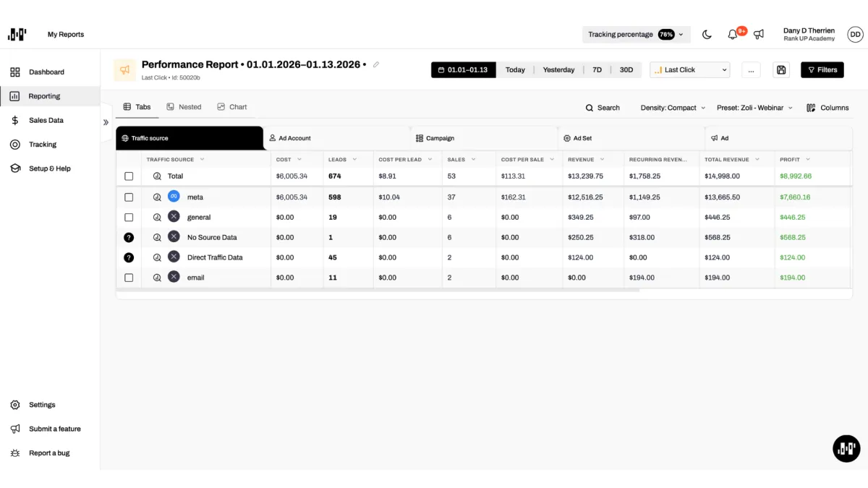Open the Density: Compact dropdown
Image resolution: width=868 pixels, height=488 pixels.
tap(673, 108)
